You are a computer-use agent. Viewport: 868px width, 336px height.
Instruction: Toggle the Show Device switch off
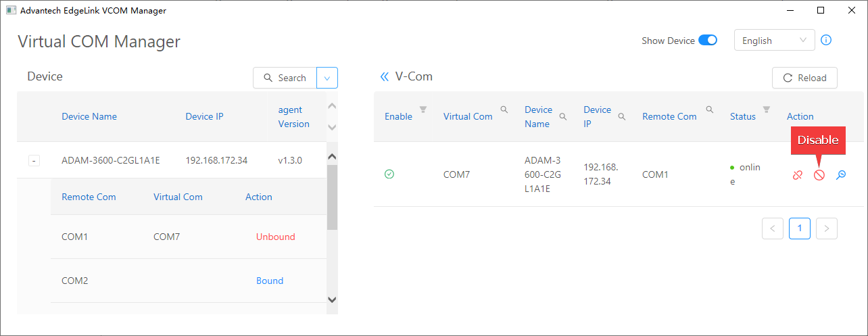pos(707,41)
